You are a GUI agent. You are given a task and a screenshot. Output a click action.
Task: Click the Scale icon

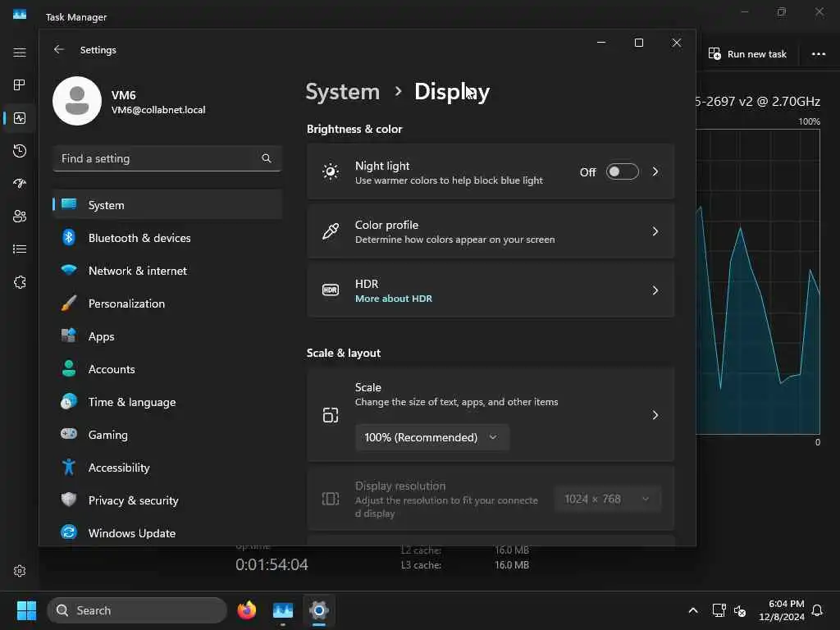point(331,415)
